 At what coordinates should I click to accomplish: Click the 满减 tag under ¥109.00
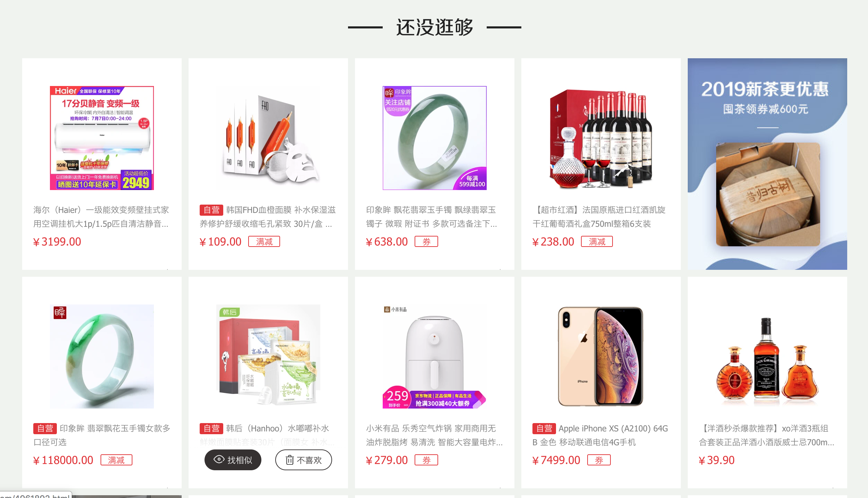(x=264, y=241)
